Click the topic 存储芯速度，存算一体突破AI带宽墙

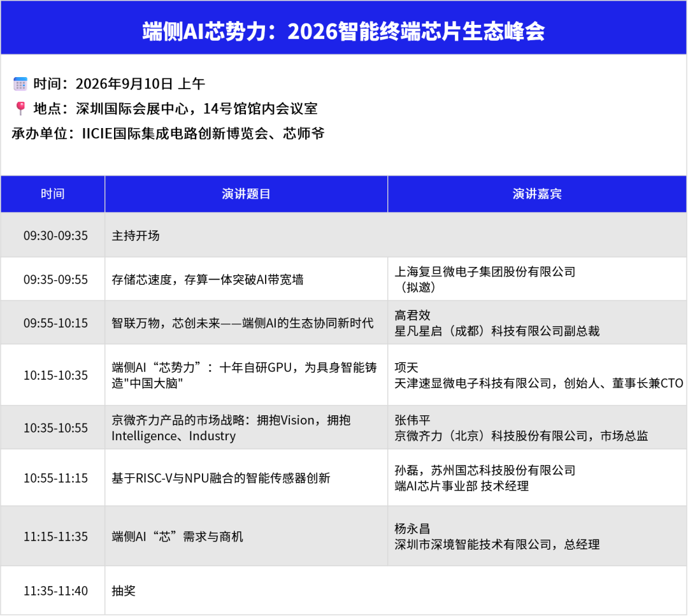(208, 280)
